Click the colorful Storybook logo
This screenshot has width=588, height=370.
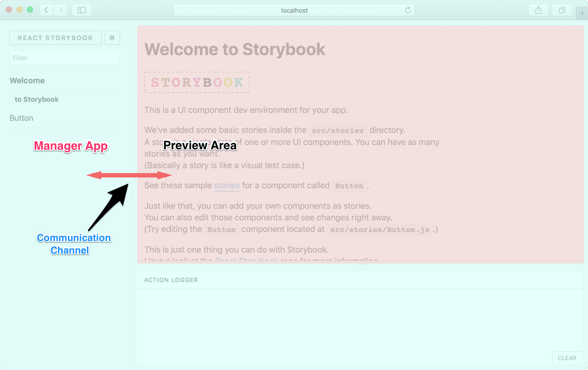point(196,82)
